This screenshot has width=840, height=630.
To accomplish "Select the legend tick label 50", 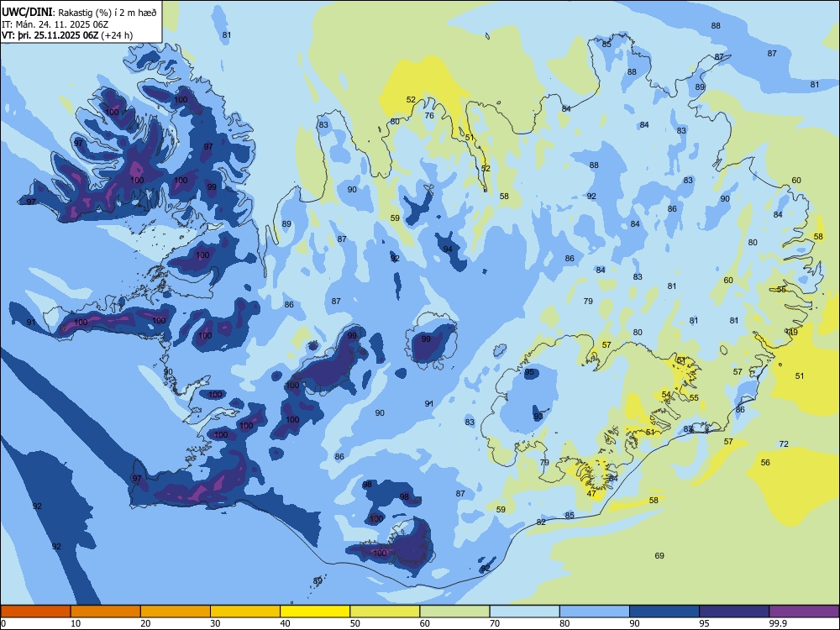I will 354,623.
